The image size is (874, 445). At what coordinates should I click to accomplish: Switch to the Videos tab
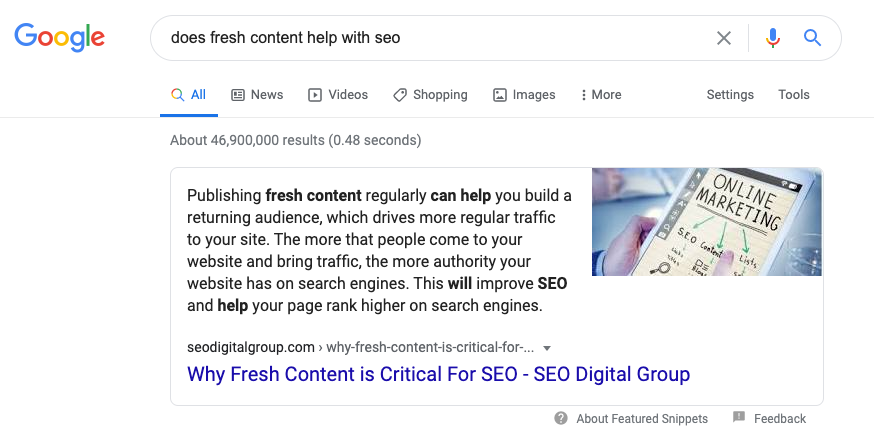pyautogui.click(x=338, y=95)
